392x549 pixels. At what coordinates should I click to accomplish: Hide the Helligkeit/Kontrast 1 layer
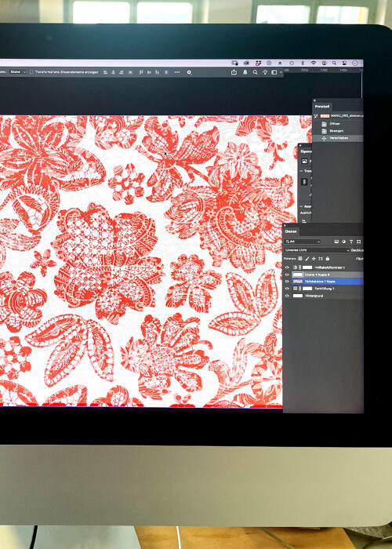coord(287,267)
